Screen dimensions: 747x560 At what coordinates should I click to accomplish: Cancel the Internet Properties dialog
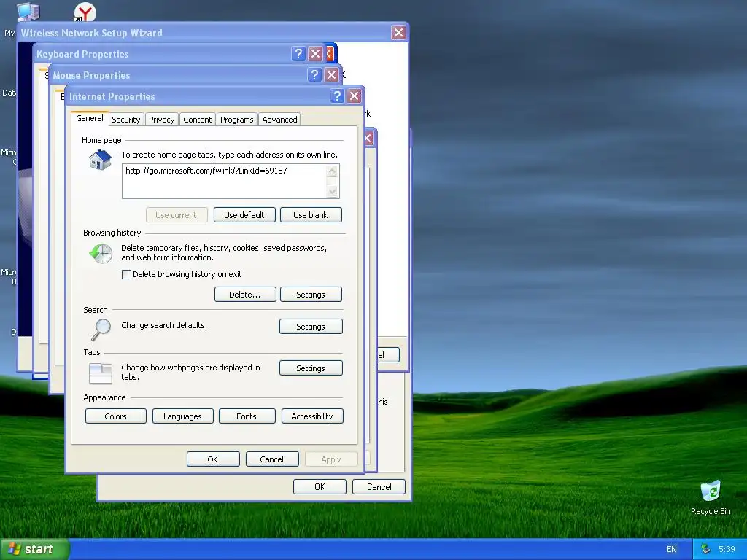coord(272,459)
